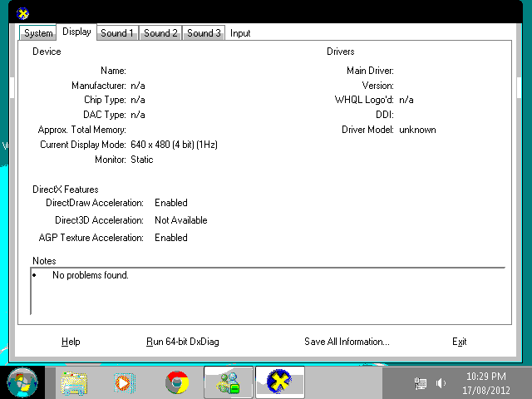Image resolution: width=532 pixels, height=399 pixels.
Task: Click the Exit button
Action: [460, 342]
